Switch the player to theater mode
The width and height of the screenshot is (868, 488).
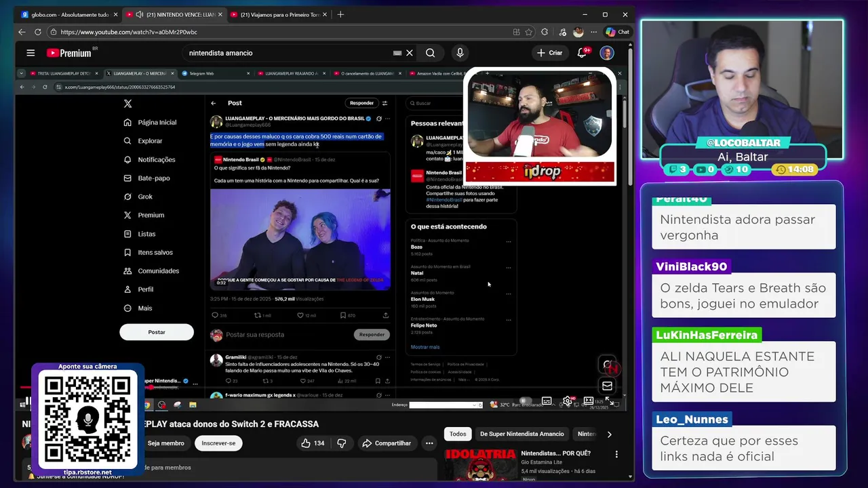coord(589,401)
